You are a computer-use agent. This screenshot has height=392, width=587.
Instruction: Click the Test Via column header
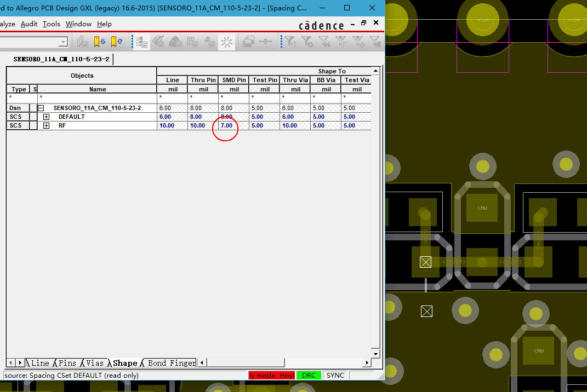pyautogui.click(x=357, y=80)
